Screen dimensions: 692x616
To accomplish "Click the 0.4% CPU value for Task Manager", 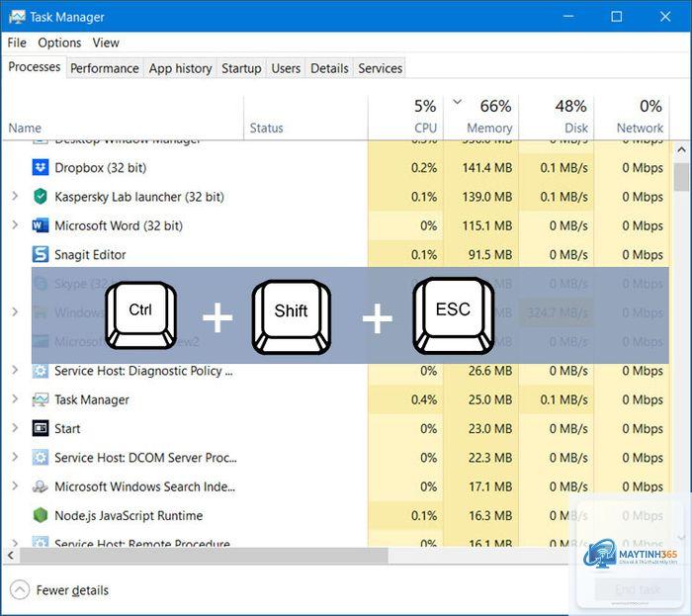I will tap(424, 399).
